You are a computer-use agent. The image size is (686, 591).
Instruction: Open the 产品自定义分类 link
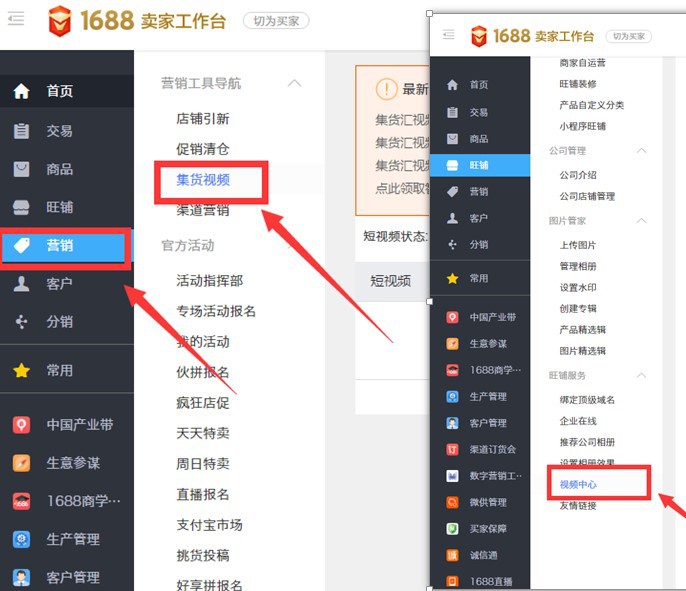(592, 105)
